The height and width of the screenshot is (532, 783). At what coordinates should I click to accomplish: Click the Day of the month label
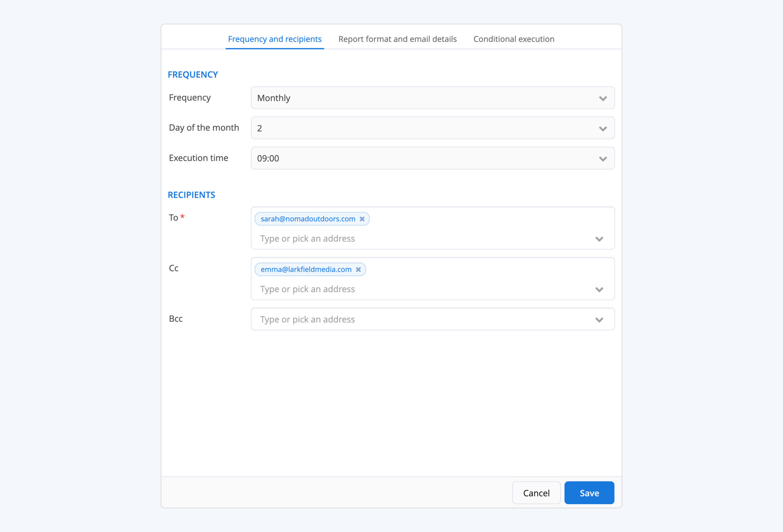point(204,128)
